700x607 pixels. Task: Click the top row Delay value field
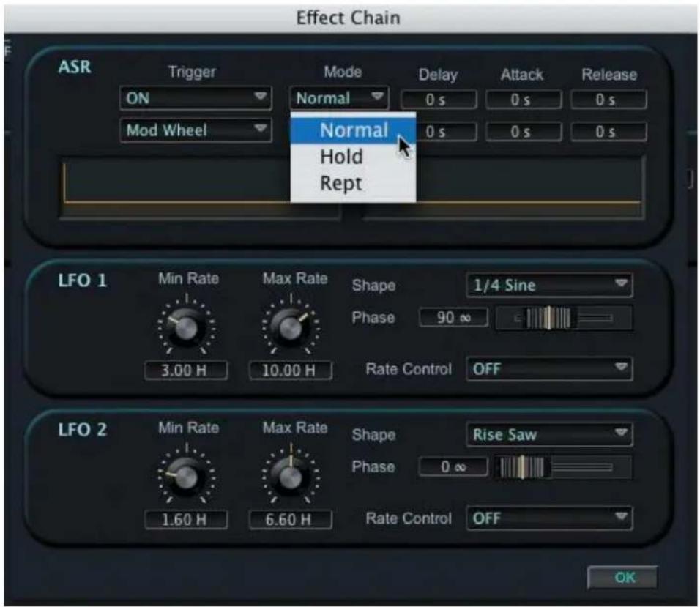coord(439,100)
